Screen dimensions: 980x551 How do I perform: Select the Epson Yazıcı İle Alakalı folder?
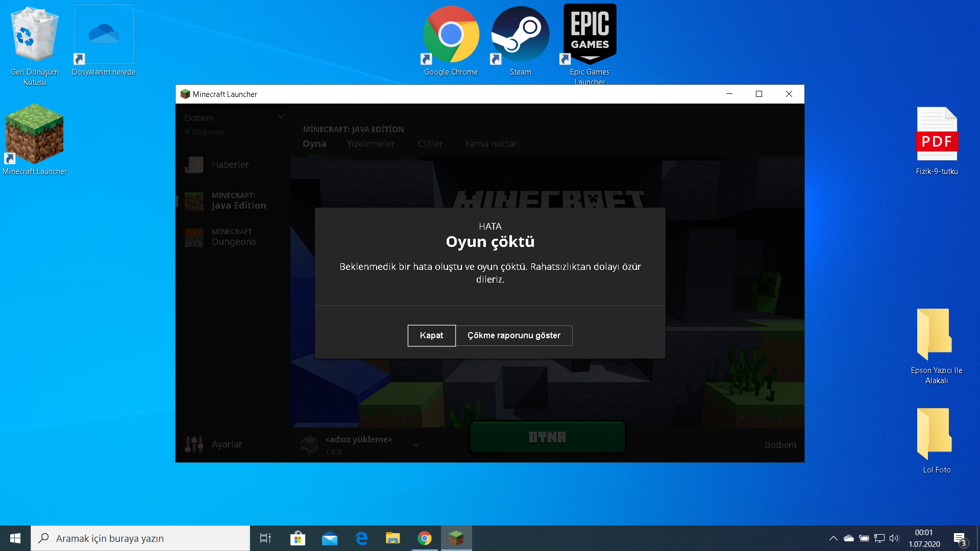click(937, 346)
